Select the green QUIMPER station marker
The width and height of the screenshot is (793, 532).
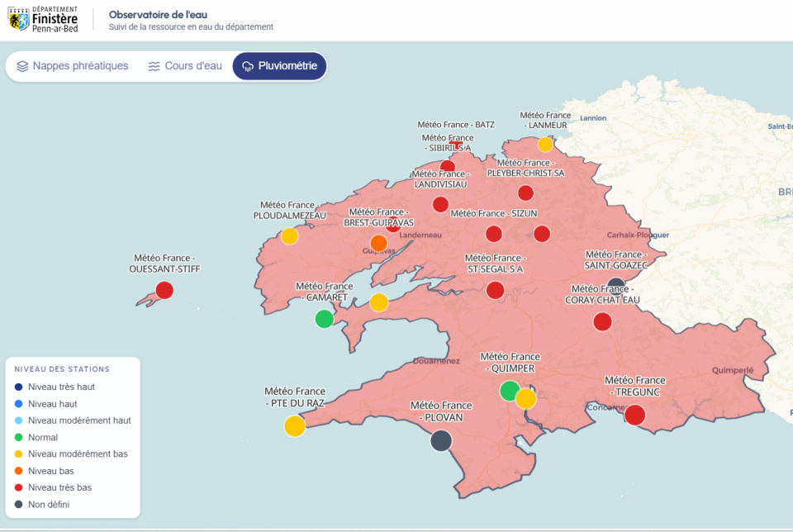pos(509,391)
